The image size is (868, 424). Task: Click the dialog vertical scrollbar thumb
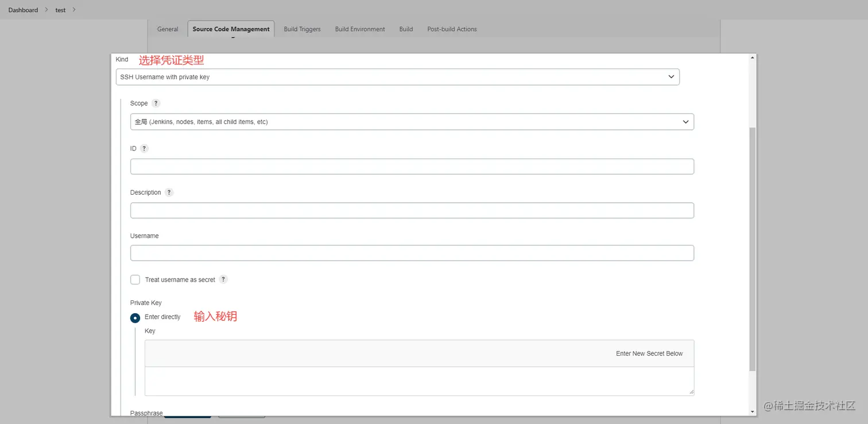pos(753,248)
